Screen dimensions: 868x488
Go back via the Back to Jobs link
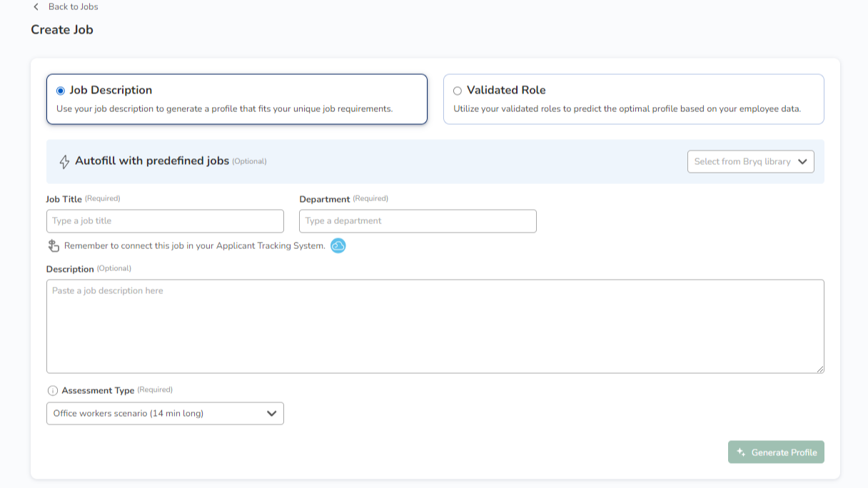[x=73, y=7]
